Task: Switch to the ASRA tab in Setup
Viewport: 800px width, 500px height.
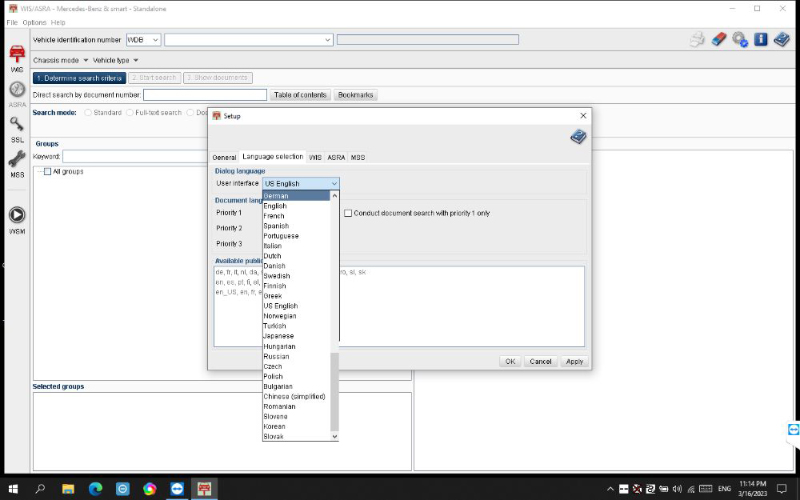Action: coord(336,157)
